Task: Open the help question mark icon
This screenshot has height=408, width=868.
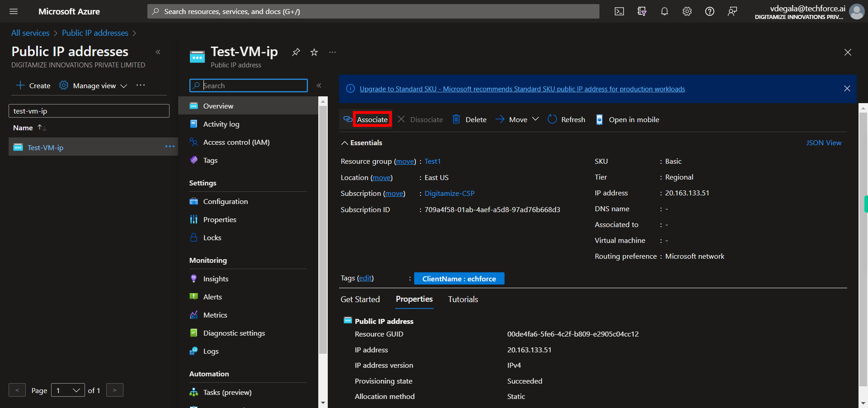Action: pyautogui.click(x=710, y=11)
